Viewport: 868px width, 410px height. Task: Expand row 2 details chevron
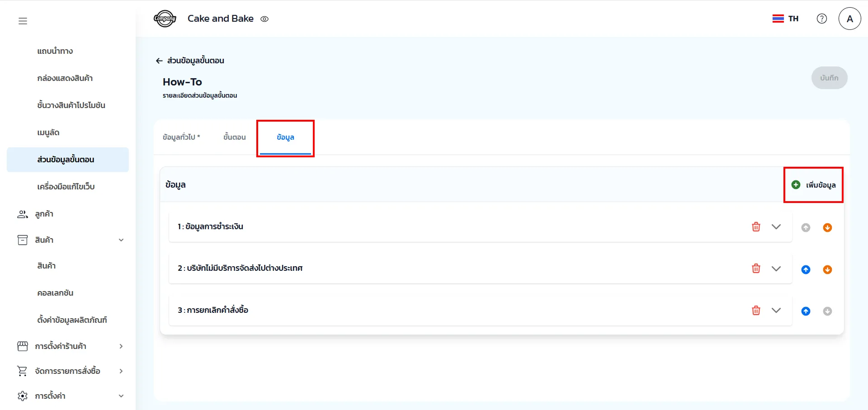coord(776,269)
